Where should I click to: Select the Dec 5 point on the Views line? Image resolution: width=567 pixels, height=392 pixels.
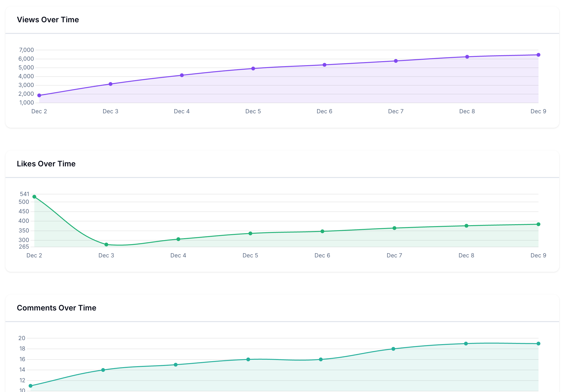pyautogui.click(x=253, y=68)
